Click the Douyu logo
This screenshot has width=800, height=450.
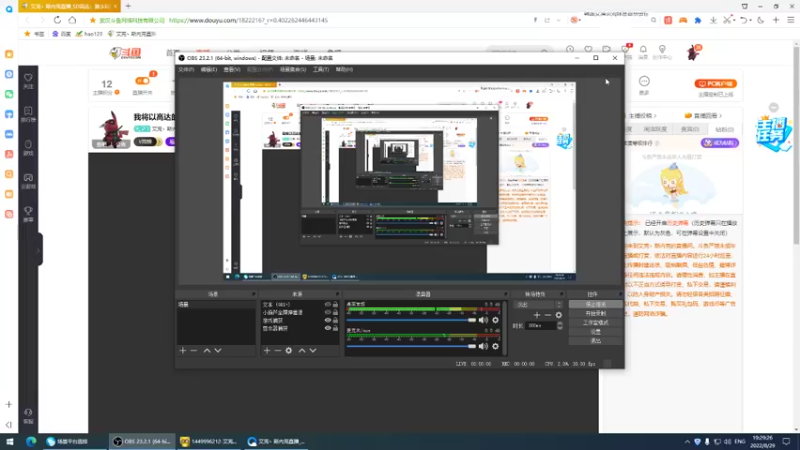coord(126,53)
